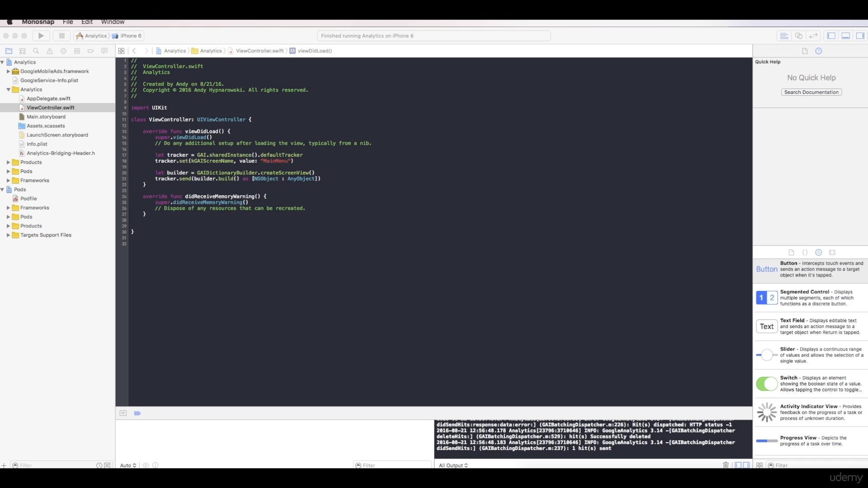868x488 pixels.
Task: Open the Media library
Action: pos(832,253)
